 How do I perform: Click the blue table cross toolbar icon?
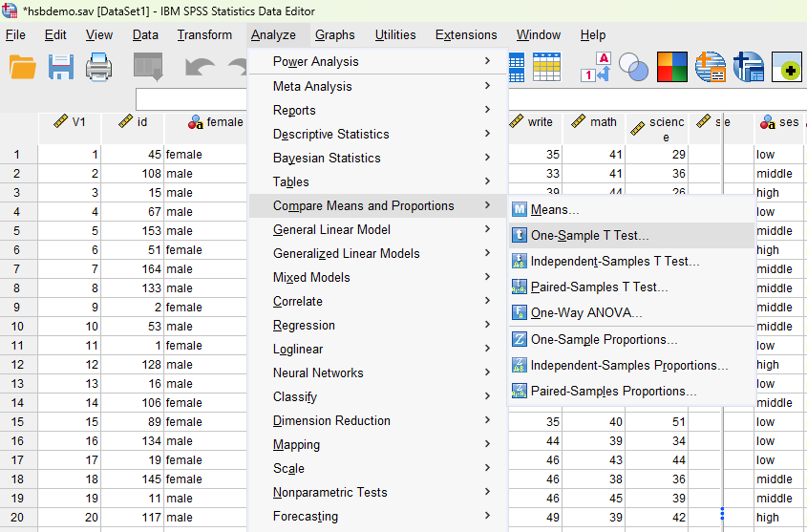tap(749, 67)
